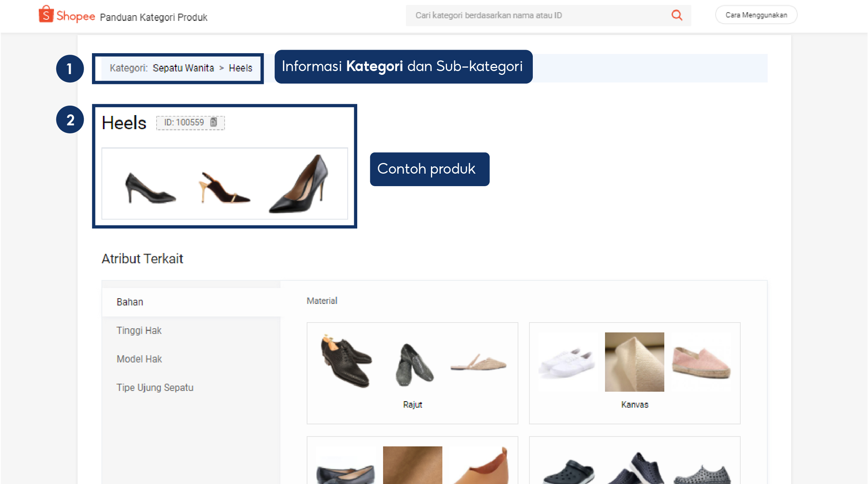Switch to the Tinggi Hak tab
The height and width of the screenshot is (484, 868).
pyautogui.click(x=139, y=331)
